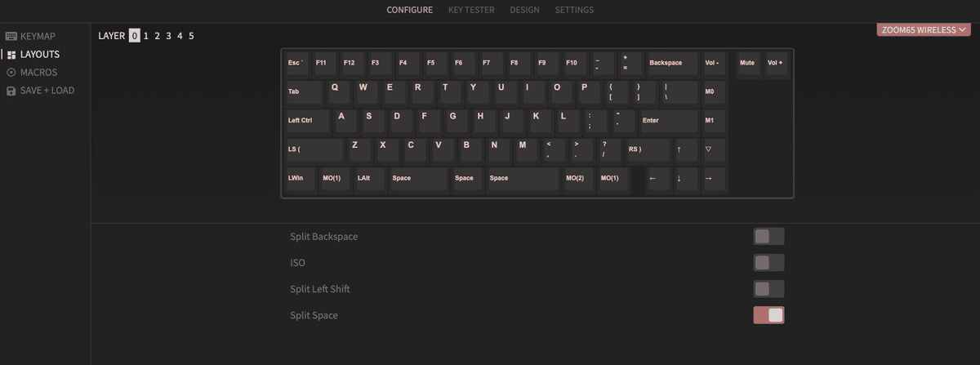Turn on Split Left Shift

pyautogui.click(x=768, y=289)
